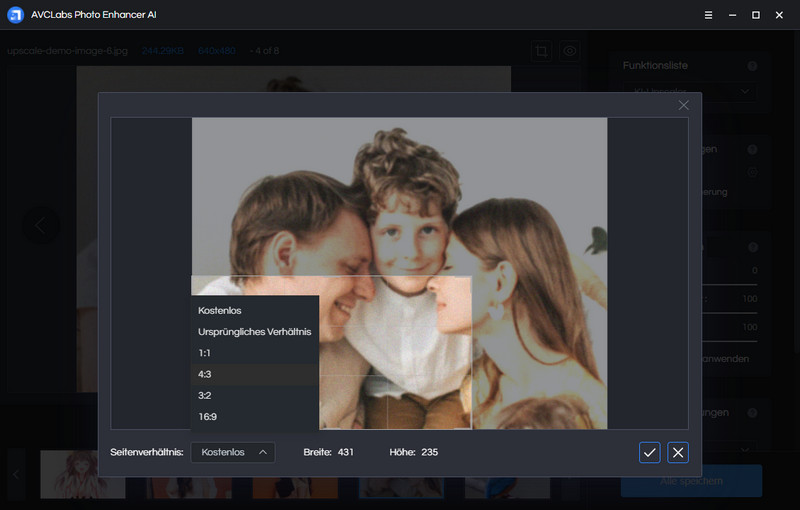Collapse the Seitenverhältnis dropdown
This screenshot has width=800, height=510.
[x=233, y=452]
